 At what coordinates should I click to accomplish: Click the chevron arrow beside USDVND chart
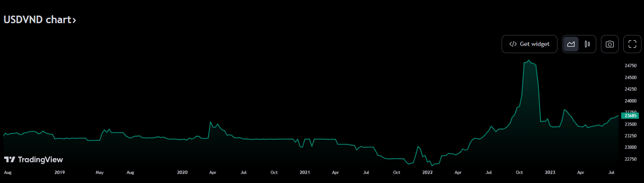(74, 20)
